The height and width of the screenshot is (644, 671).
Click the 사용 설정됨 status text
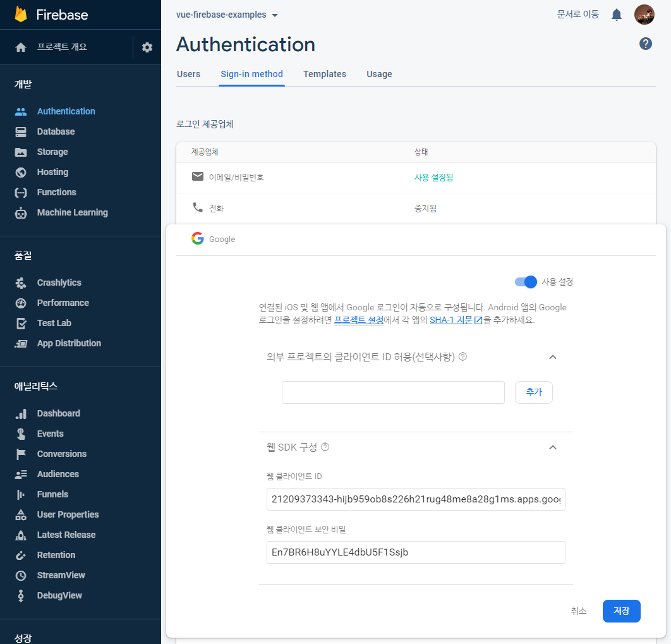pos(433,177)
